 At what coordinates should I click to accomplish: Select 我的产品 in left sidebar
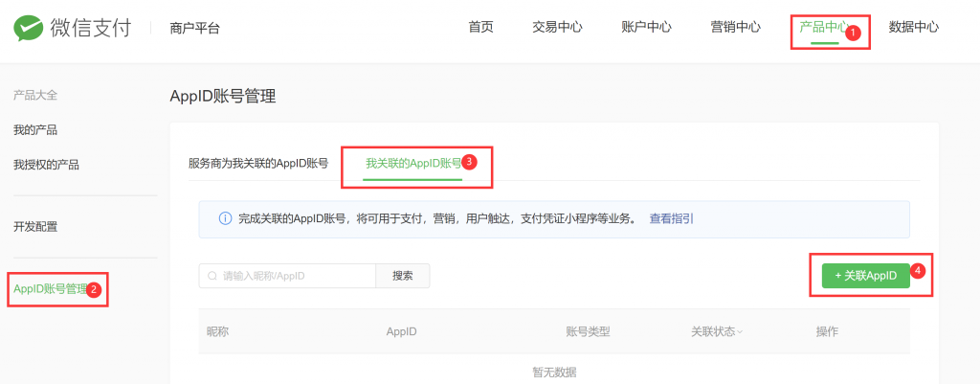(35, 130)
